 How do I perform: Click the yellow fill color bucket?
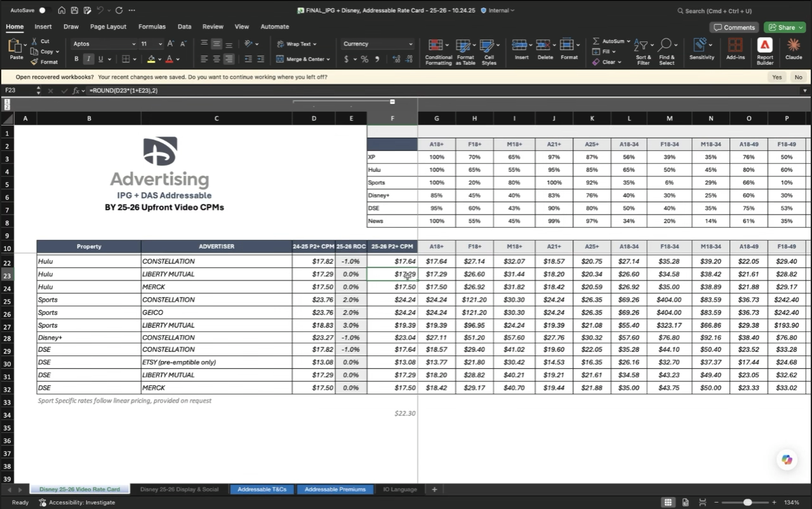tap(151, 59)
